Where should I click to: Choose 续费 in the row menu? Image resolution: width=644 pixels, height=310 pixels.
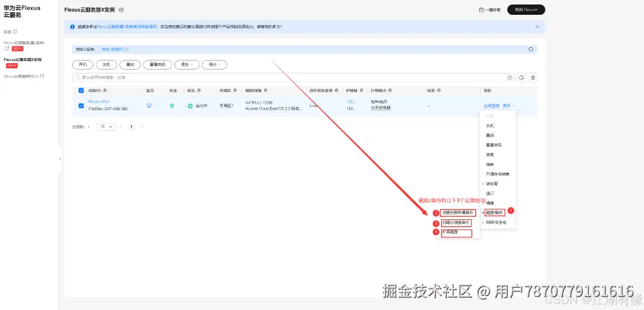490,164
